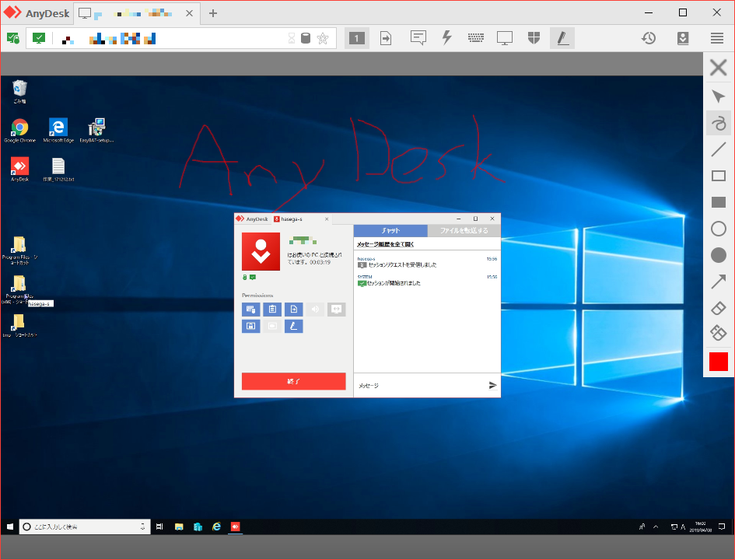Screen dimensions: 735x560
Task: Click the メッセージ message input field
Action: click(419, 386)
